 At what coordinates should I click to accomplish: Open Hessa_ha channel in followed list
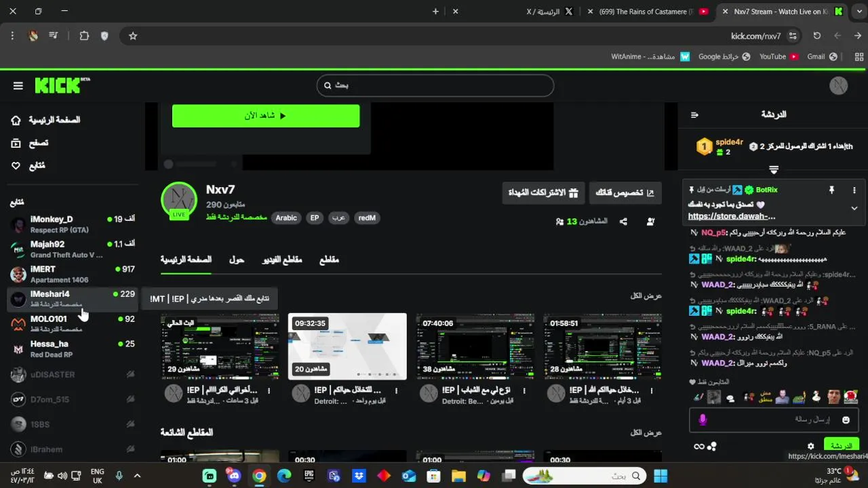pos(73,348)
